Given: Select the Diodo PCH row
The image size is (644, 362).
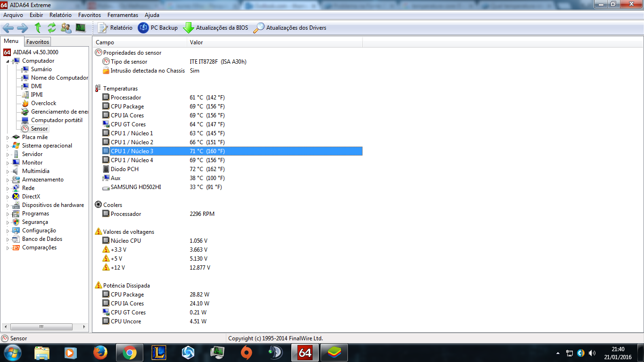Looking at the screenshot, I should click(228, 169).
